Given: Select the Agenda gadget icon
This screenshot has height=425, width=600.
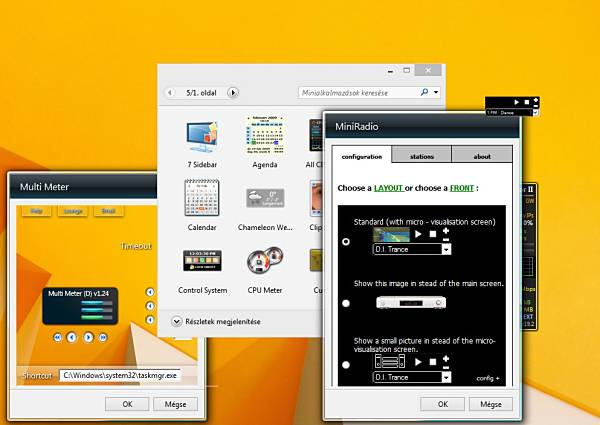Looking at the screenshot, I should [264, 135].
